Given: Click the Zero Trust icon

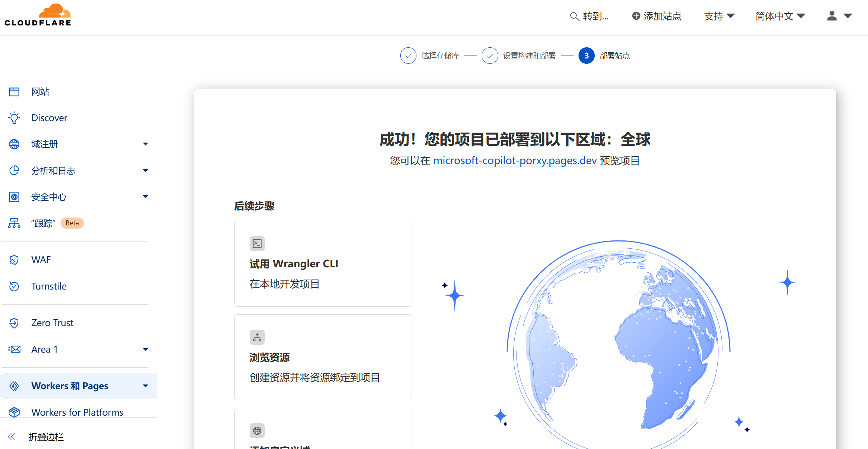Looking at the screenshot, I should [14, 323].
